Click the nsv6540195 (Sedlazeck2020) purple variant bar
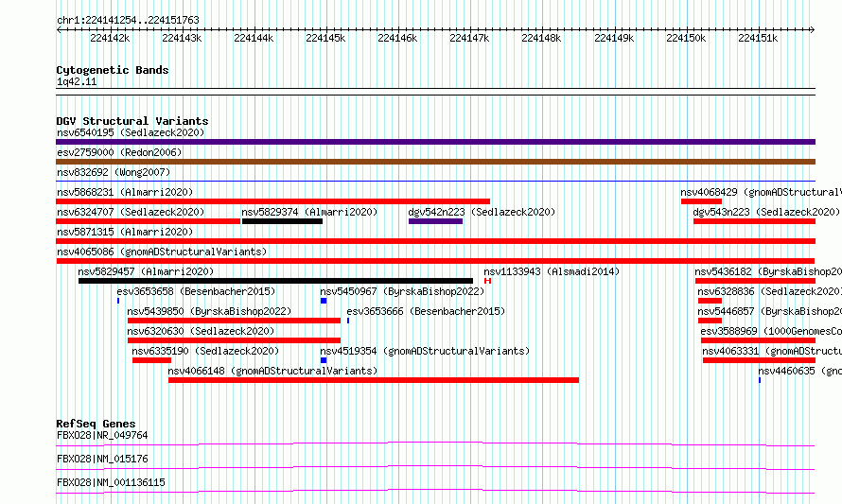 (435, 142)
